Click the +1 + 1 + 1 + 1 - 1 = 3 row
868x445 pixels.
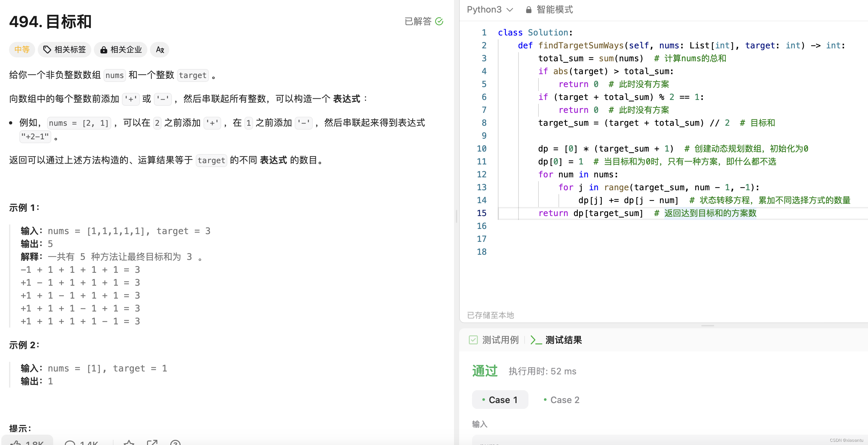(80, 321)
